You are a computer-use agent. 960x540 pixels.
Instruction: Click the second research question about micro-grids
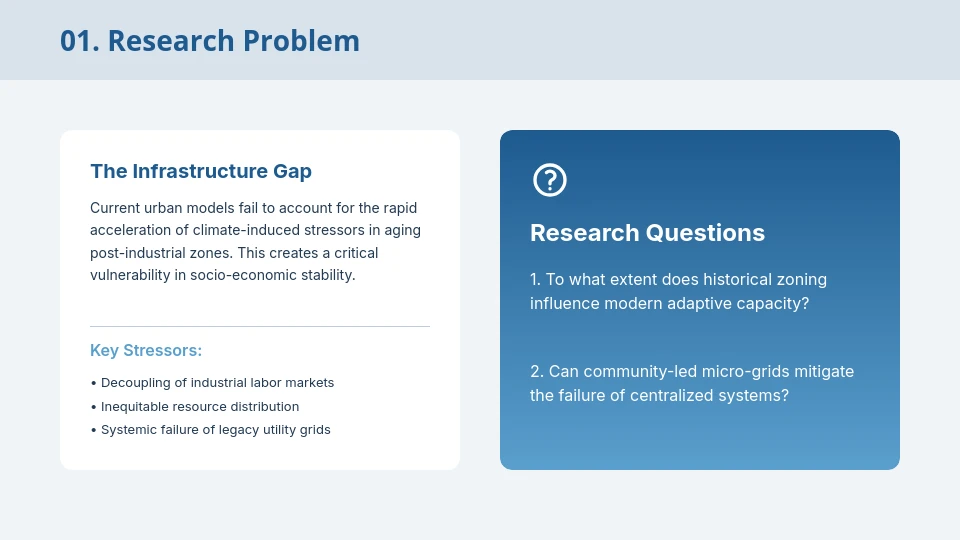pyautogui.click(x=692, y=383)
